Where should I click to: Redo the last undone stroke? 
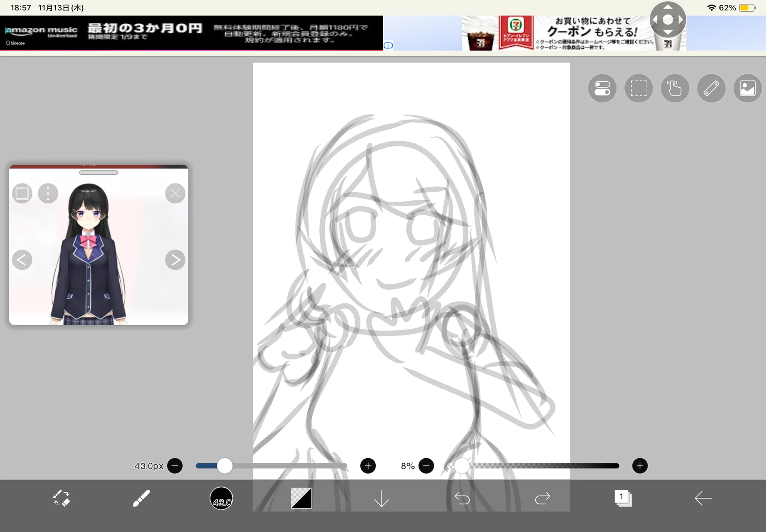point(542,499)
